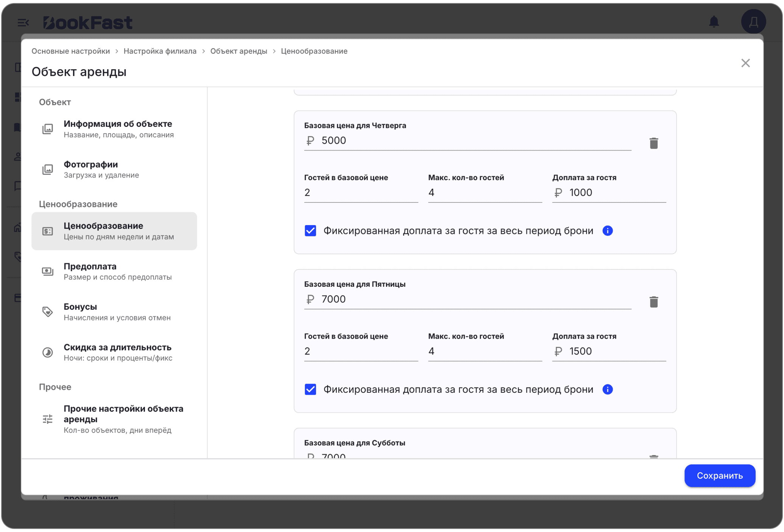Click the Прочее group heading
Viewport: 784px width, 532px height.
55,387
